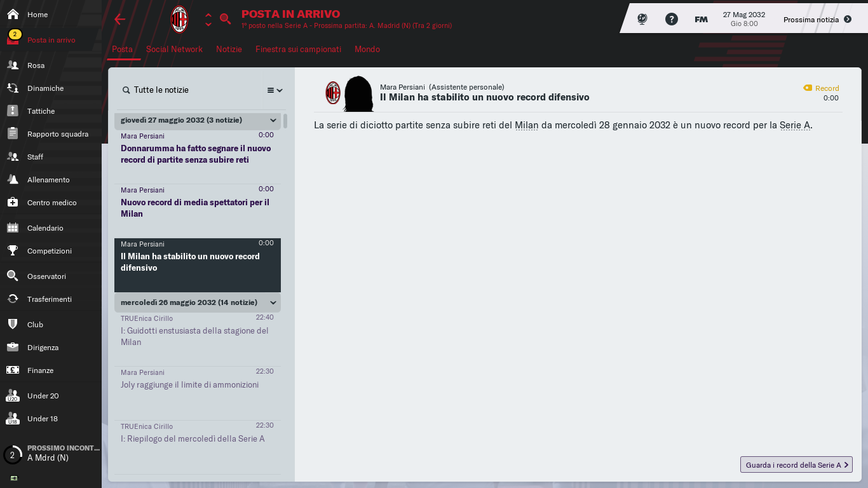This screenshot has height=488, width=868.
Task: Collapse the mercoledì 26 maggio 2032 group
Action: tap(273, 303)
